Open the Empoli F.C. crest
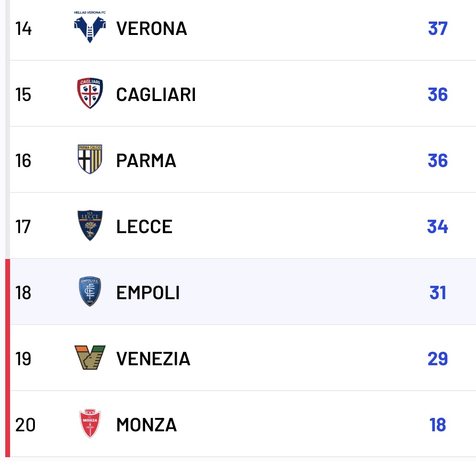Screen dimensions: 476x461 90,292
